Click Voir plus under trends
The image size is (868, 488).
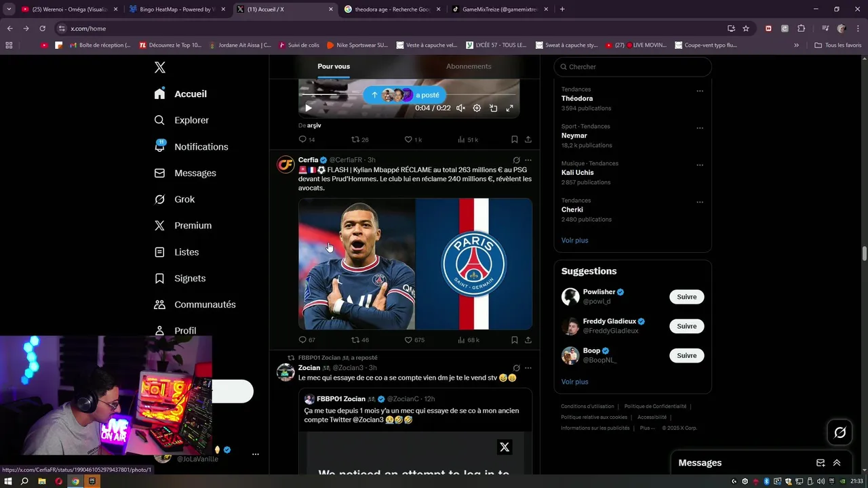tap(574, 240)
